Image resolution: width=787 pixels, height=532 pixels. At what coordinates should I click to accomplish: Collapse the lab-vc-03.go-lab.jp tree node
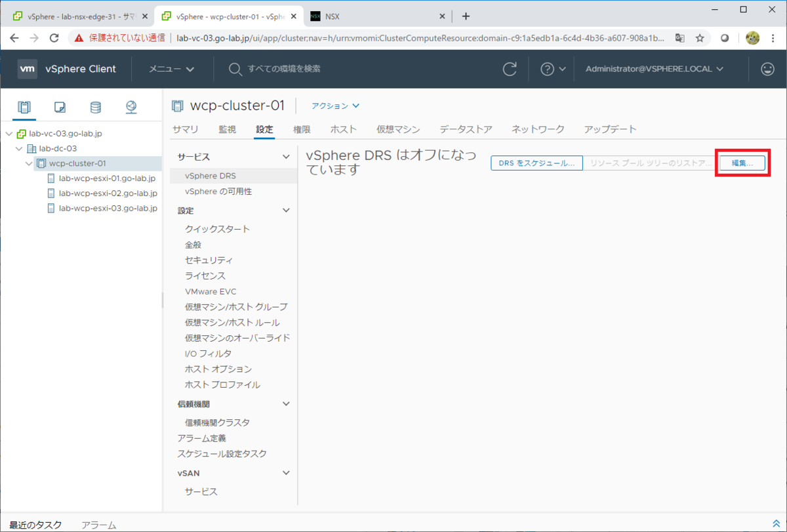coord(9,133)
